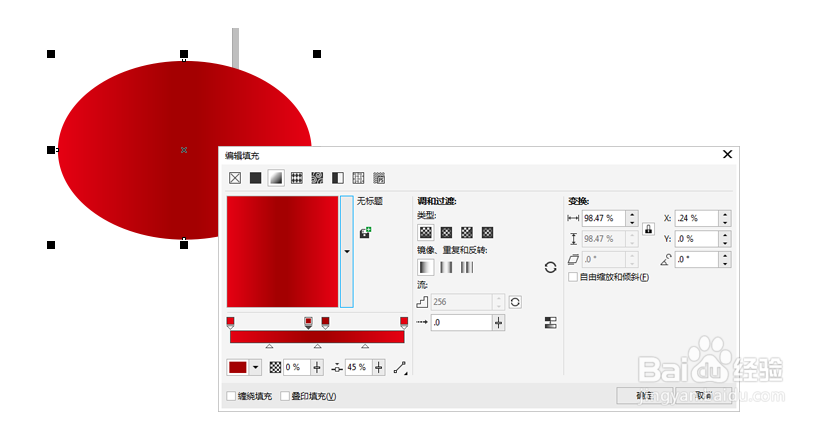Select the Two-color pattern fill icon
This screenshot has height=425, width=832.
338,178
